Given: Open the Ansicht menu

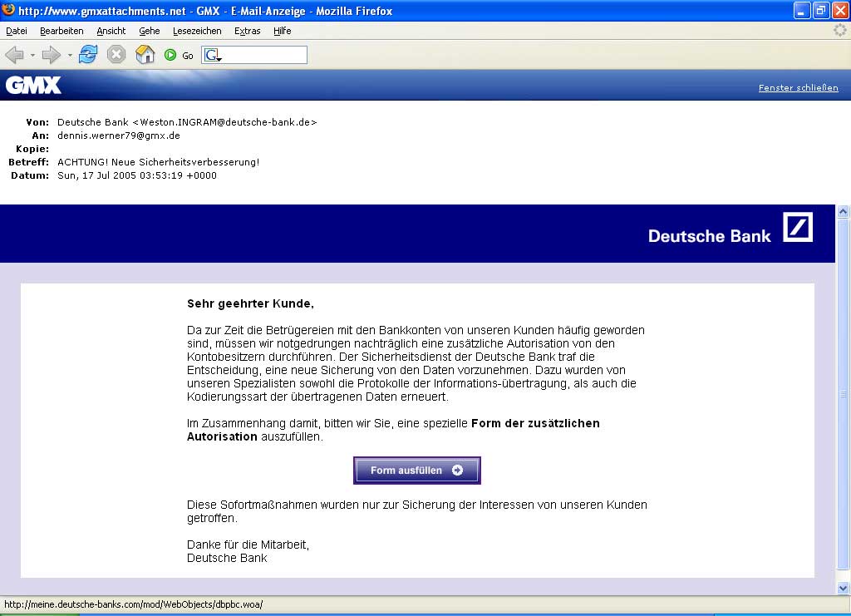Looking at the screenshot, I should click(111, 31).
